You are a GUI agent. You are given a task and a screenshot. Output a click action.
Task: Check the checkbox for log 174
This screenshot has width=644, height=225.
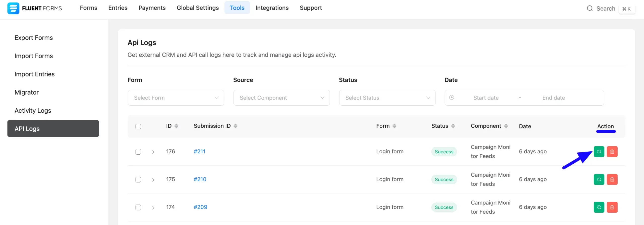(x=138, y=207)
